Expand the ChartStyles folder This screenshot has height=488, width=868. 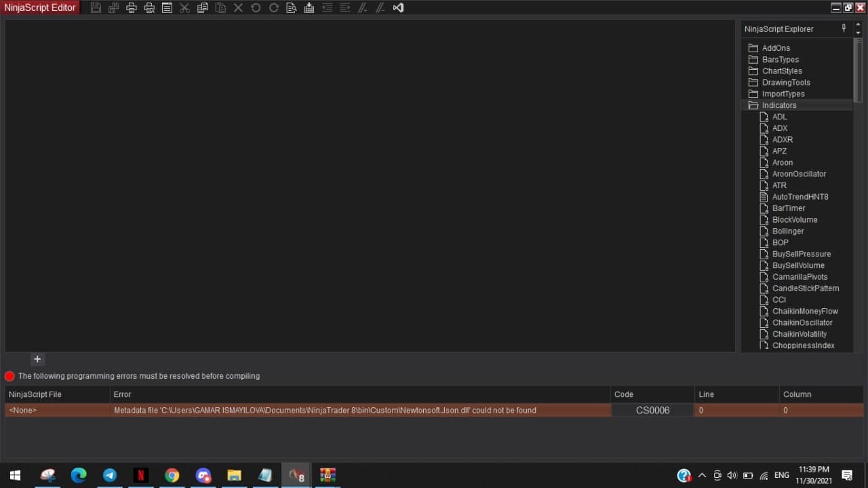coord(774,71)
